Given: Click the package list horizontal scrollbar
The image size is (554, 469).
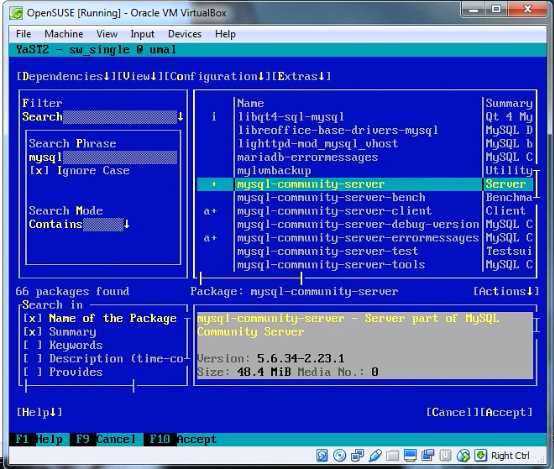Looking at the screenshot, I should (251, 278).
